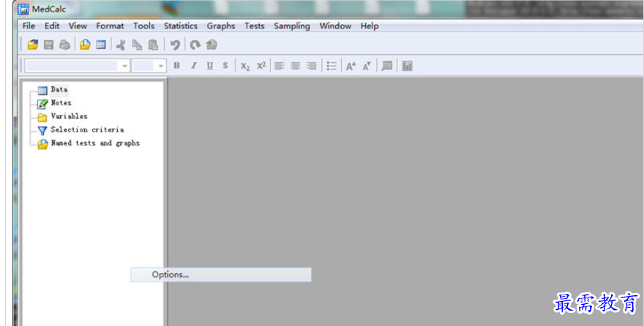644x326 pixels.
Task: Click the yellow folder with document toolbar icon
Action: pyautogui.click(x=85, y=45)
